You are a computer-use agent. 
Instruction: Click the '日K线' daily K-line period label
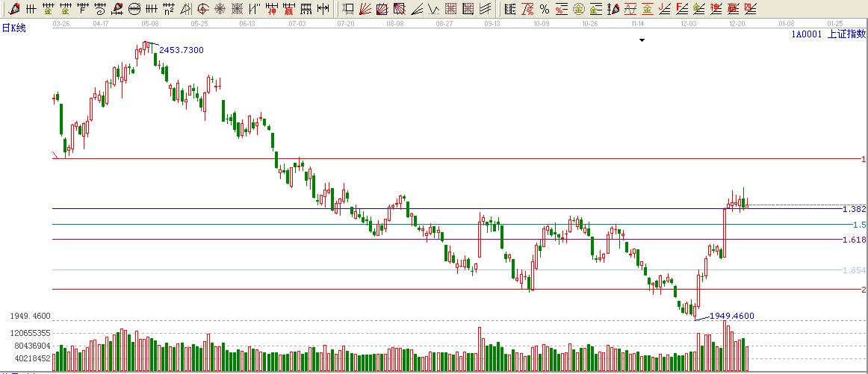[14, 28]
